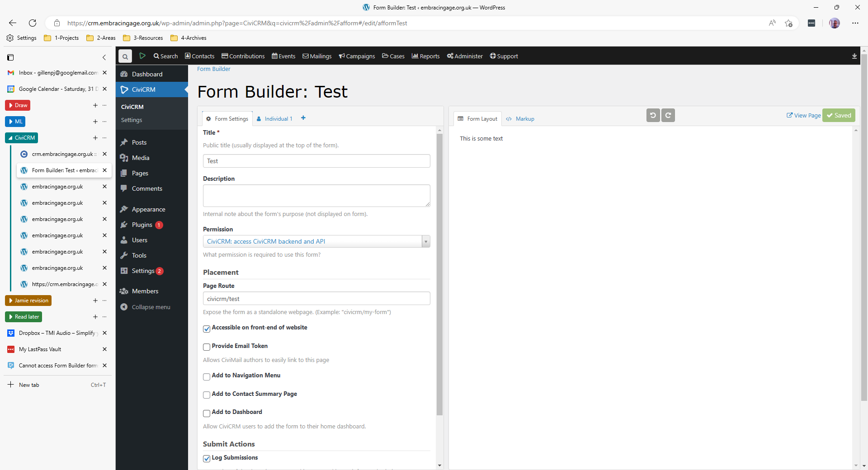Screen dimensions: 868x470
Task: Open the extensions icon in browser toolbar
Action: point(811,23)
